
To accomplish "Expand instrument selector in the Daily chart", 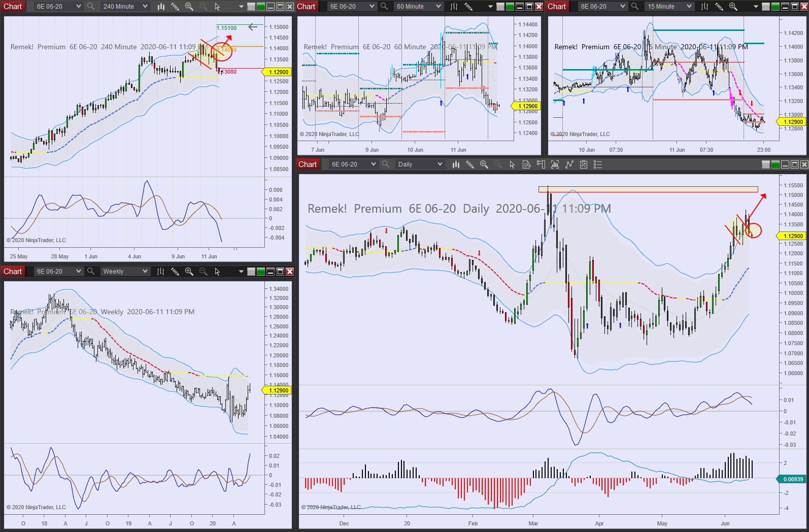I will pos(353,164).
